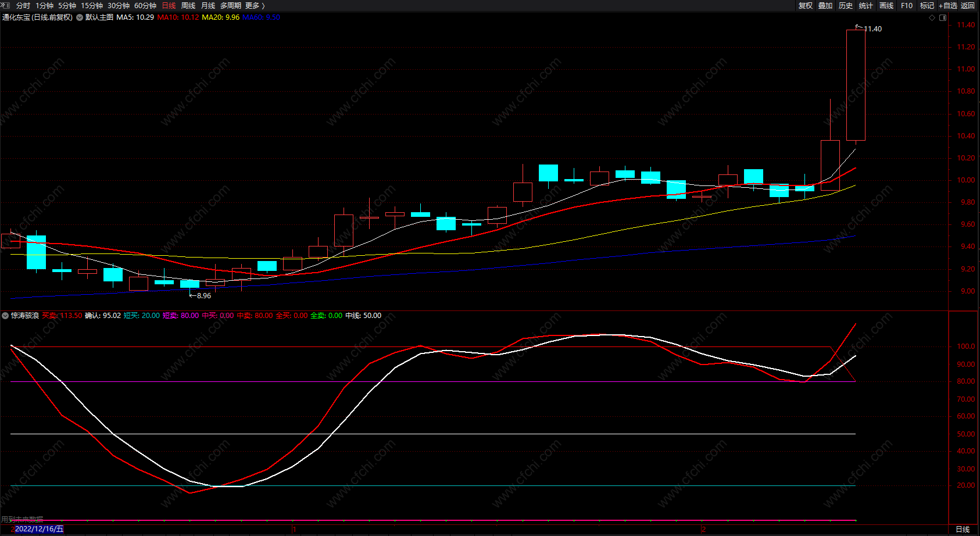
Task: Add stock with +自选 button
Action: [x=948, y=6]
